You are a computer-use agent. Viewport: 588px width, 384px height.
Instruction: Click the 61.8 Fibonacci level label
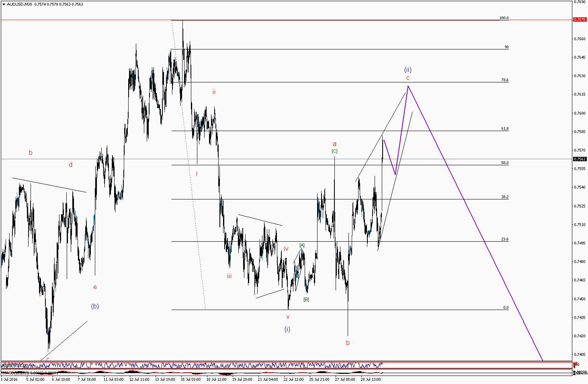[x=505, y=129]
